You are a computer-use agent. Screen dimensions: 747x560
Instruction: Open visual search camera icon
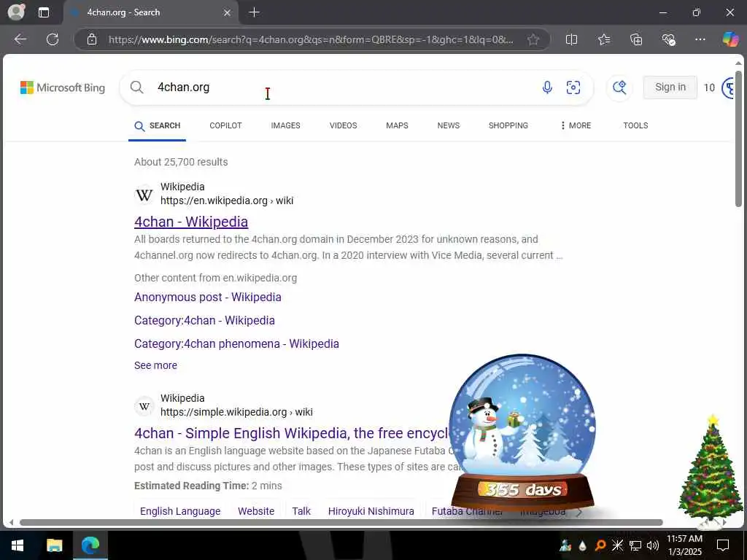pyautogui.click(x=573, y=87)
